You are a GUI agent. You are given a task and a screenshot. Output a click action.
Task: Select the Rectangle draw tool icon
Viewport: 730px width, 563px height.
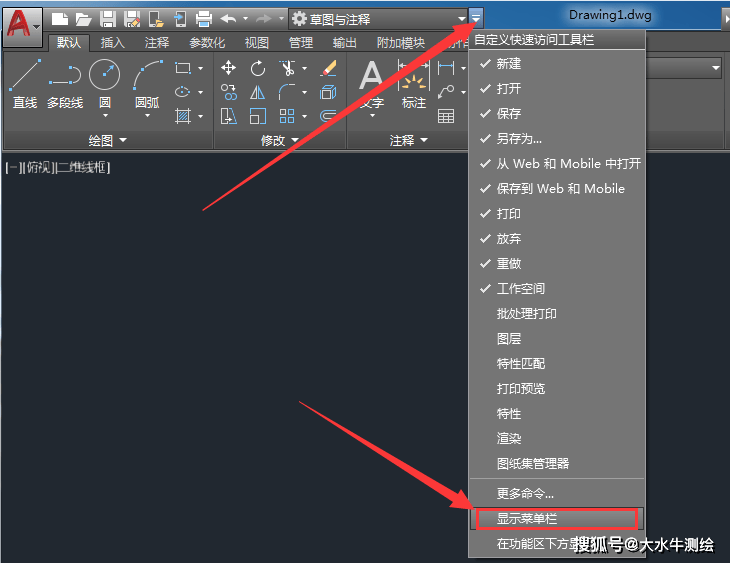pyautogui.click(x=183, y=68)
